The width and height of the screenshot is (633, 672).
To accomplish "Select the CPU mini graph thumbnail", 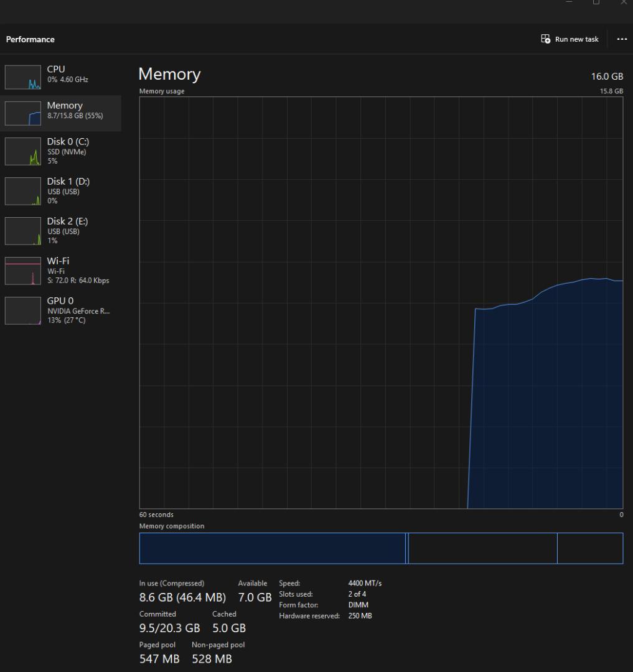I will click(x=22, y=77).
